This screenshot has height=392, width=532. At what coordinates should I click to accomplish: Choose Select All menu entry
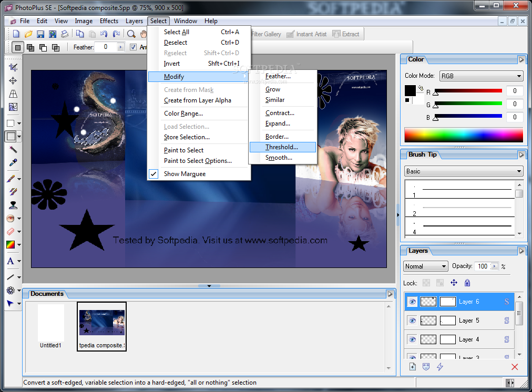click(200, 32)
